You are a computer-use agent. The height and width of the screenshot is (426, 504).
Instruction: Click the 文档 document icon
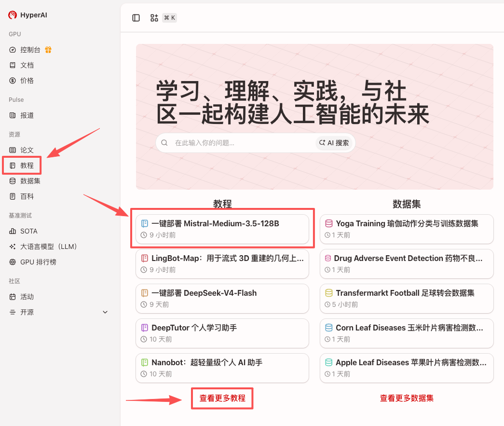pyautogui.click(x=13, y=65)
